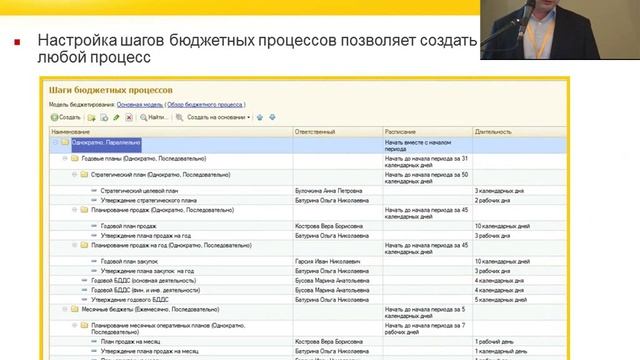Screen dimensions: 640x360
Task: Click folder icon of Годовые планы row
Action: pyautogui.click(x=75, y=158)
